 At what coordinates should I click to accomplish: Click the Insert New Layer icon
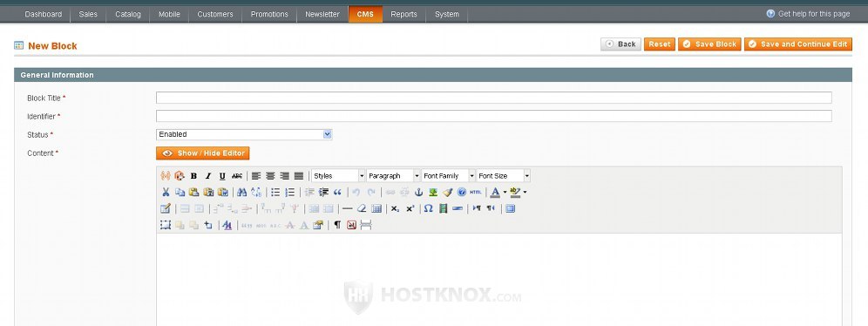click(166, 225)
